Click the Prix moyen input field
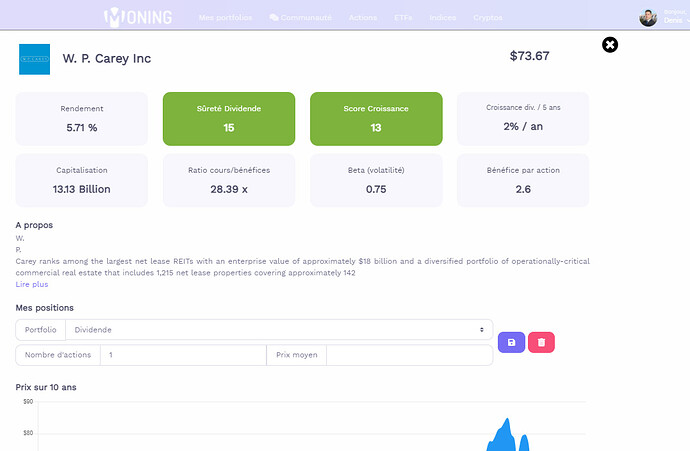This screenshot has height=451, width=690. point(409,355)
